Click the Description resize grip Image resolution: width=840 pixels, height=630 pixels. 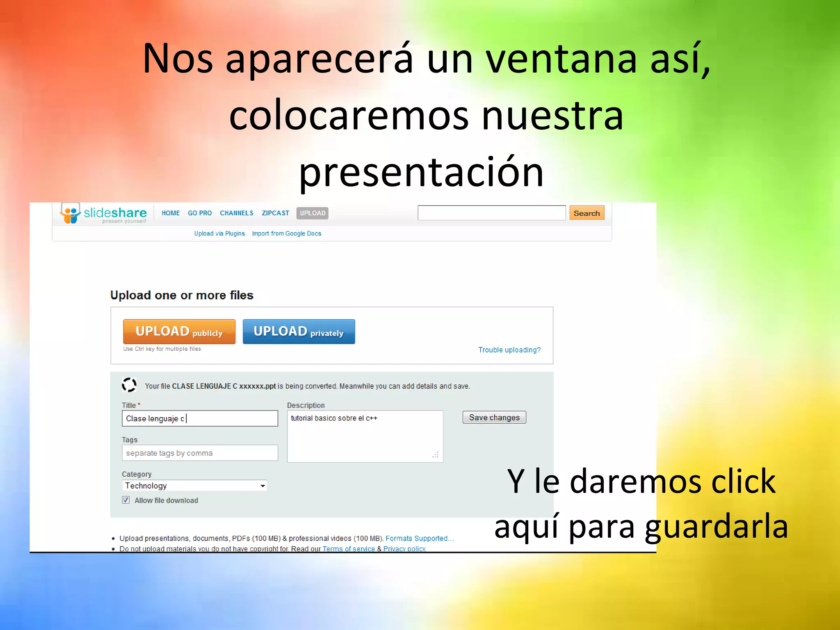click(436, 455)
